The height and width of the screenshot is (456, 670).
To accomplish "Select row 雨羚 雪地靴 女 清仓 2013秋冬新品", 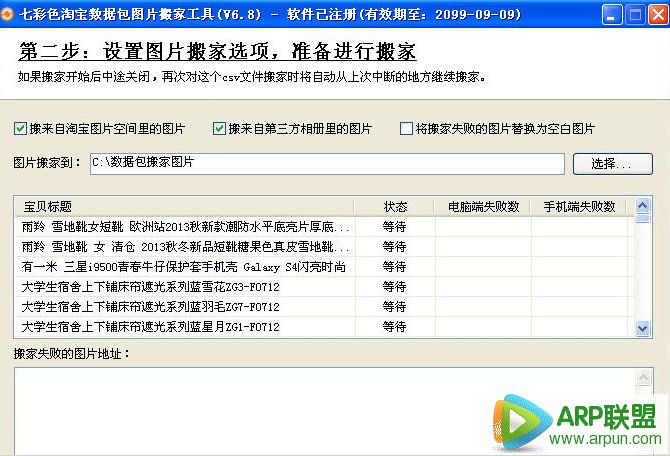I will coord(325,247).
